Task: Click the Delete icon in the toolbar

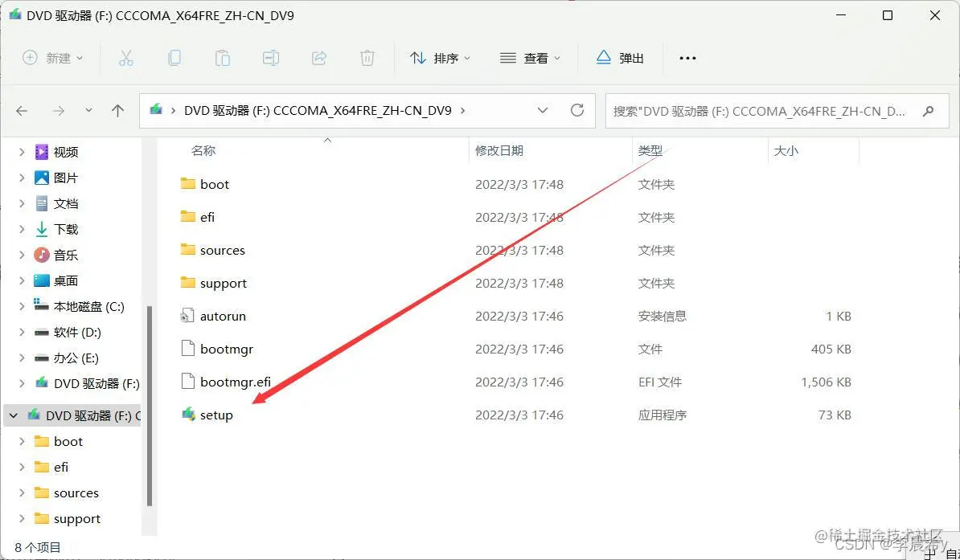Action: coord(367,57)
